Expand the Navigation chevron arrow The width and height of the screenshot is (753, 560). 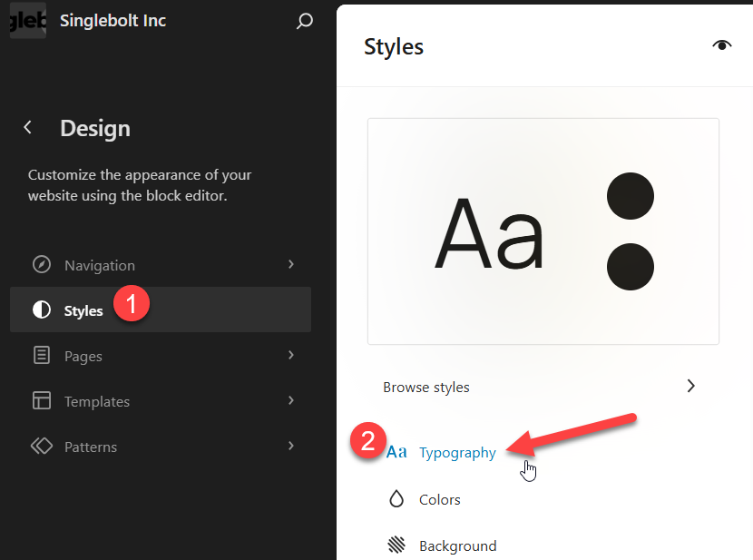(x=291, y=264)
